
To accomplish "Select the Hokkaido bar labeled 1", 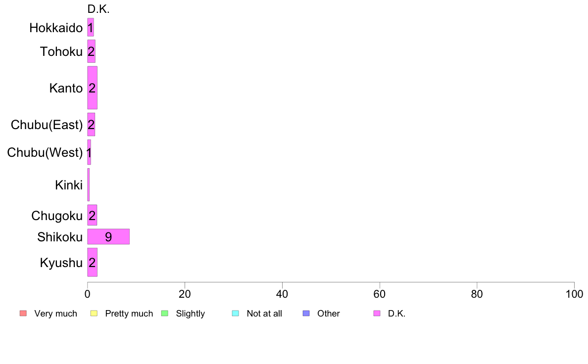I will 91,27.
